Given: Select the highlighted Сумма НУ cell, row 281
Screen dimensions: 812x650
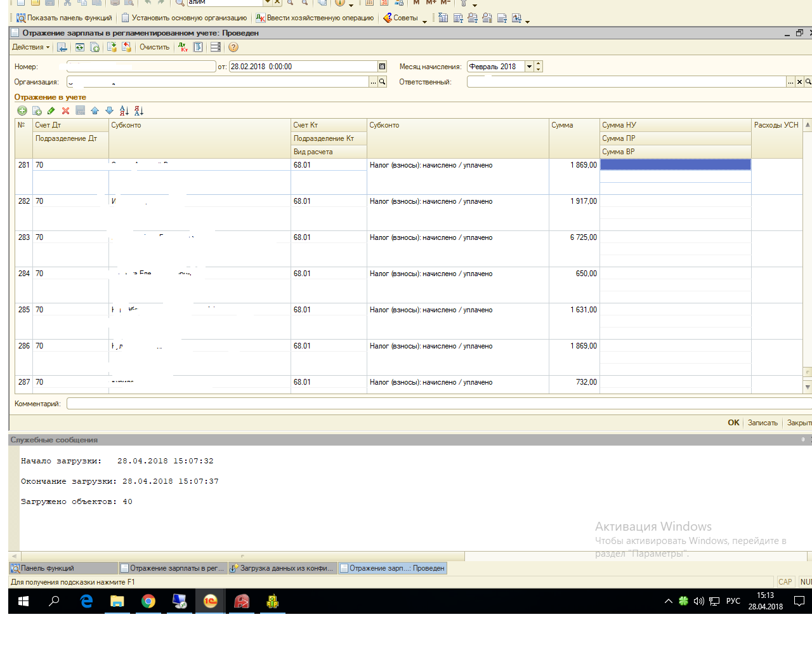Looking at the screenshot, I should pyautogui.click(x=675, y=165).
